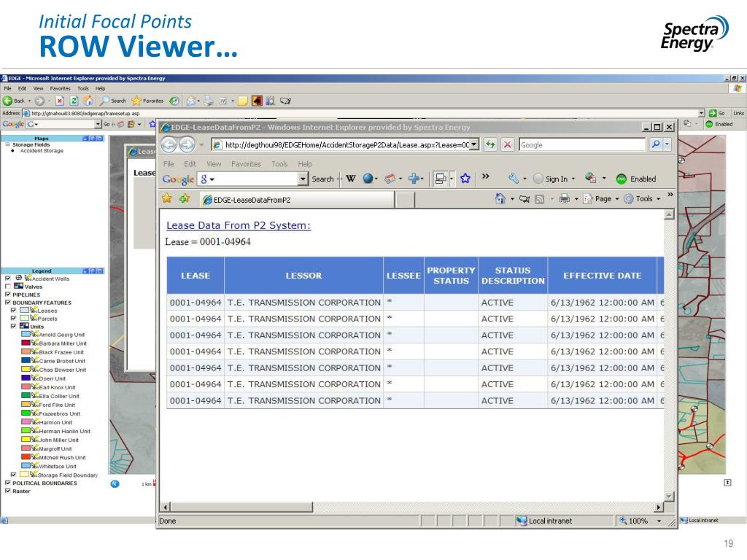Open Help menu in popup window

point(305,164)
